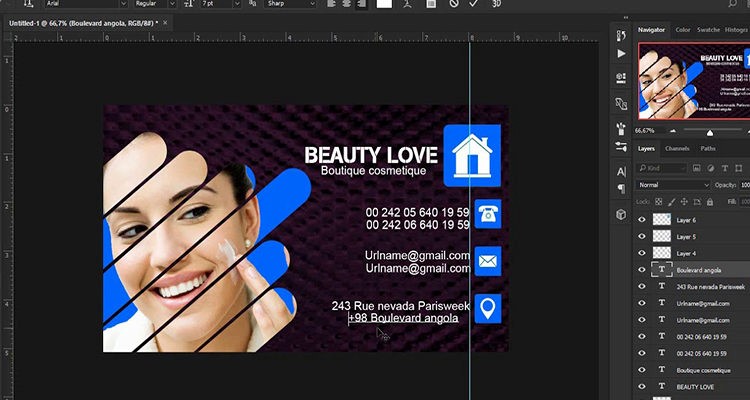750x400 pixels.
Task: Open the Clone Source panel icon
Action: [621, 103]
